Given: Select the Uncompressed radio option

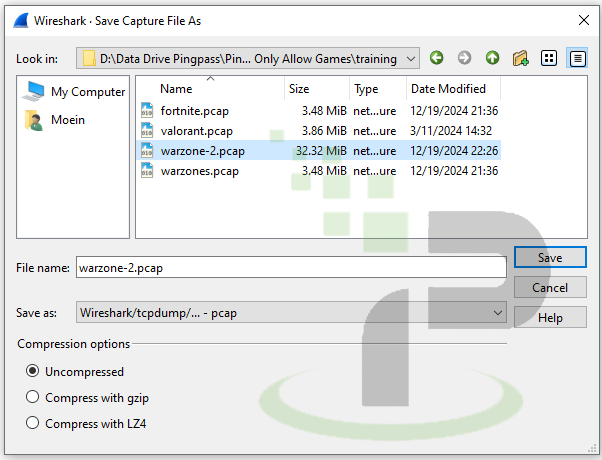Looking at the screenshot, I should click(x=33, y=372).
